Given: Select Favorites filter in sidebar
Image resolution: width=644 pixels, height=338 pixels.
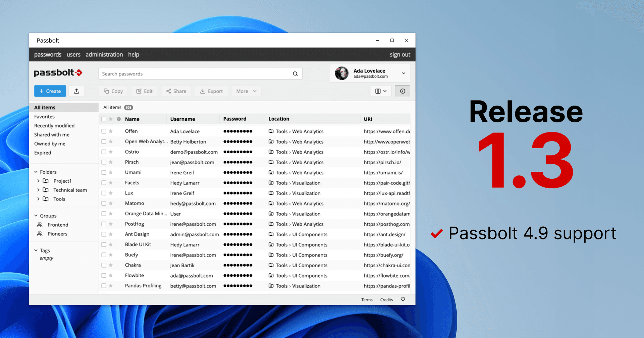Looking at the screenshot, I should [x=44, y=116].
